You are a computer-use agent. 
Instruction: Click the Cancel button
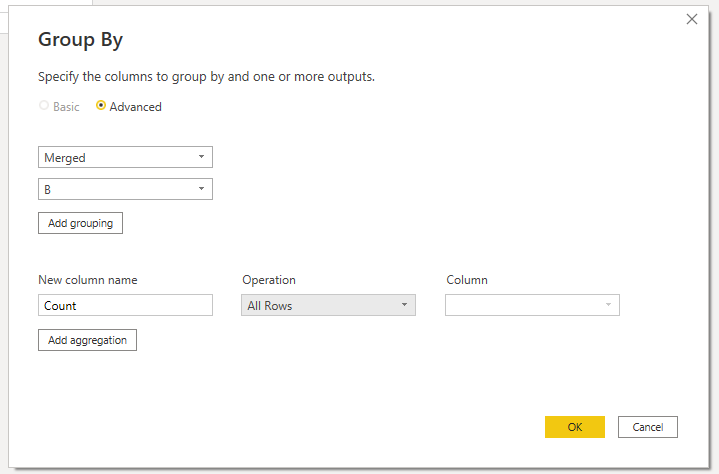point(647,427)
